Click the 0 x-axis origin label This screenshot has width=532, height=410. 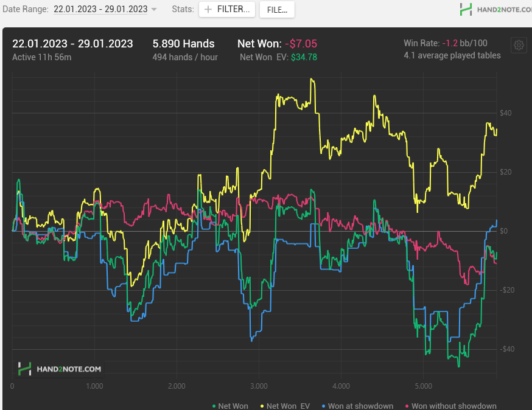coord(12,386)
